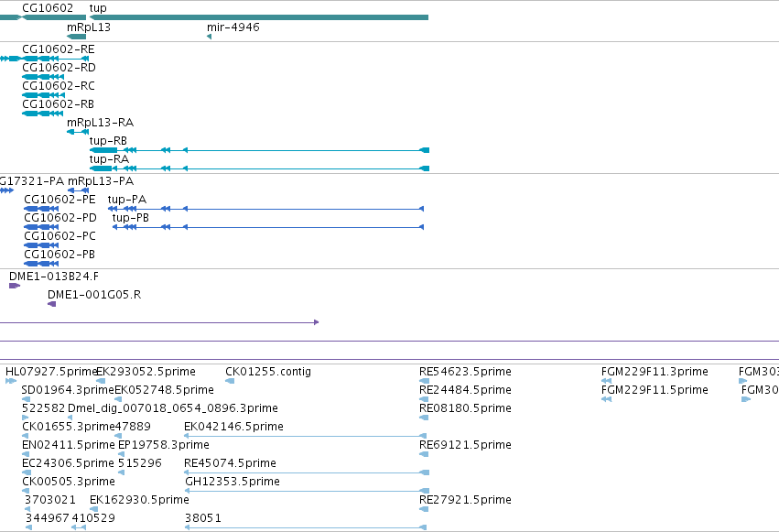This screenshot has height=532, width=779.
Task: Click the DME1-001G05.R purple marker
Action: [x=51, y=304]
